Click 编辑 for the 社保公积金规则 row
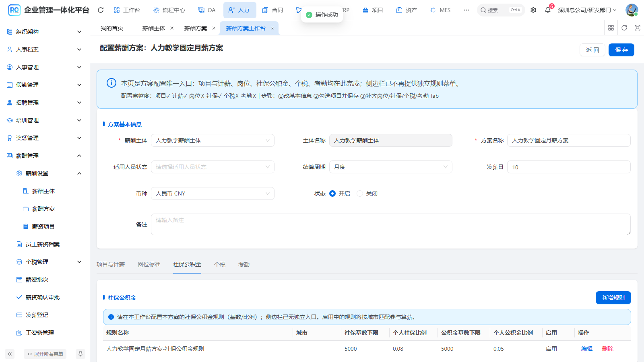The width and height of the screenshot is (644, 362). 587,349
